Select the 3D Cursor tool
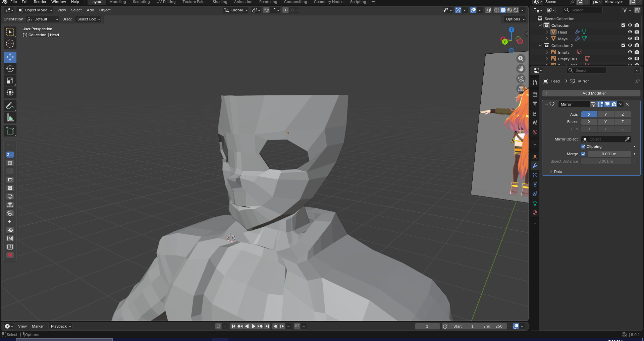644x341 pixels. 10,44
